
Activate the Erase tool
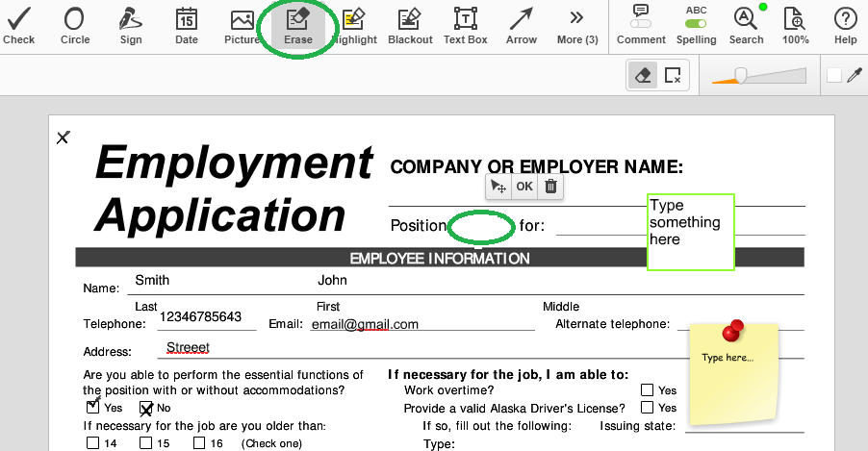click(x=297, y=26)
